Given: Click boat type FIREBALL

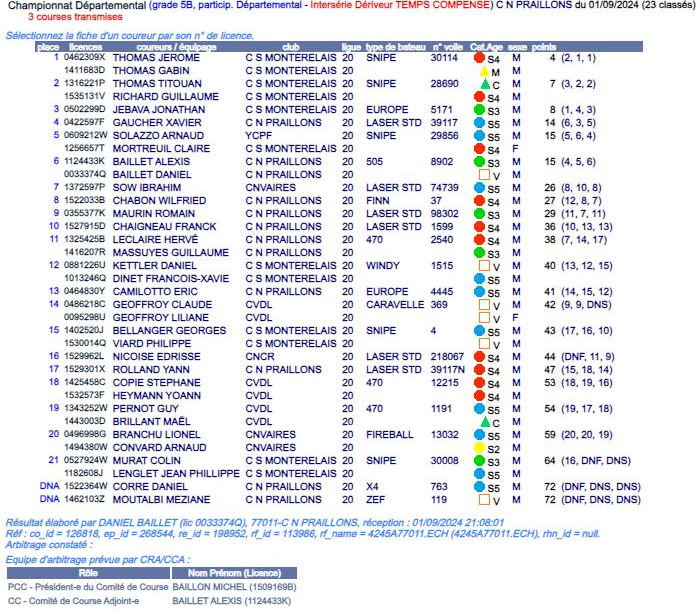Looking at the screenshot, I should (x=390, y=435).
